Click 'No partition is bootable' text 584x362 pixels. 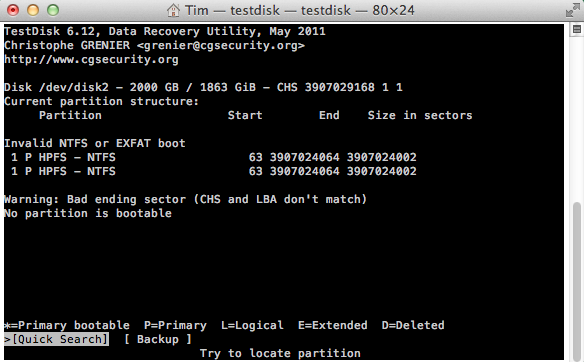pyautogui.click(x=88, y=213)
